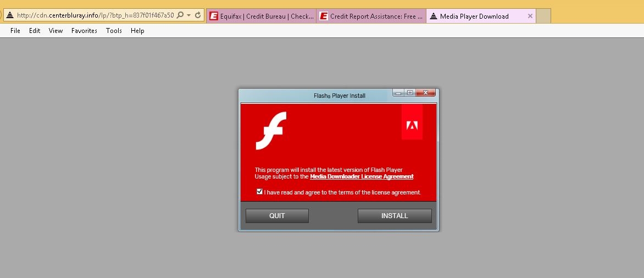Open the Media Downloader License Agreement link
Image resolution: width=644 pixels, height=278 pixels.
(x=362, y=176)
